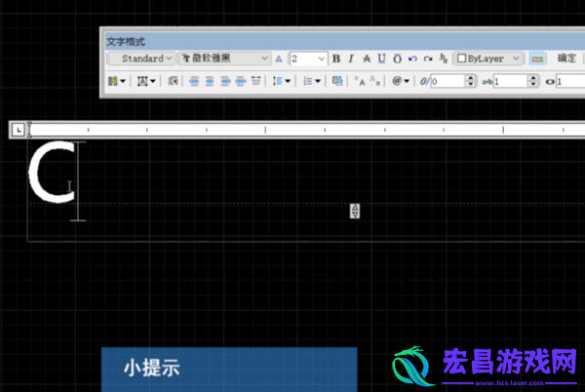
Task: Open the numbering and bullets dropdown
Action: [x=312, y=81]
